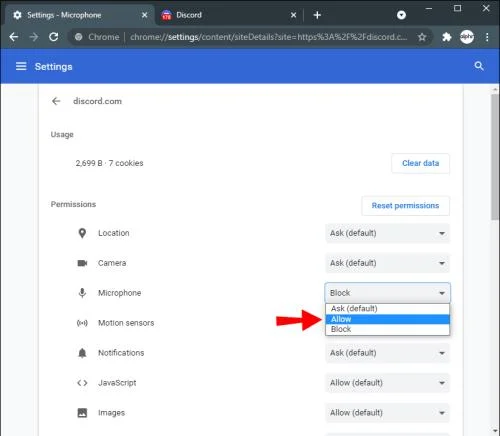Click the Images permission icon
Viewport: 500px width, 436px height.
[82, 413]
